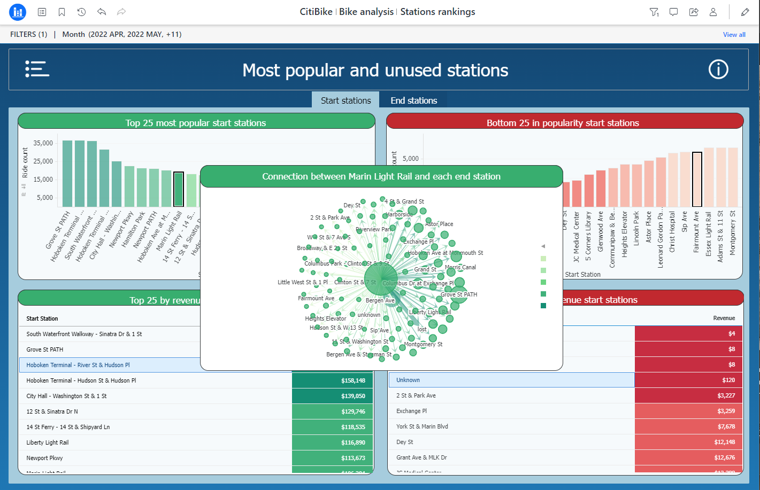760x490 pixels.
Task: Select the highlighted Fairmount Ave bar
Action: coord(697,179)
